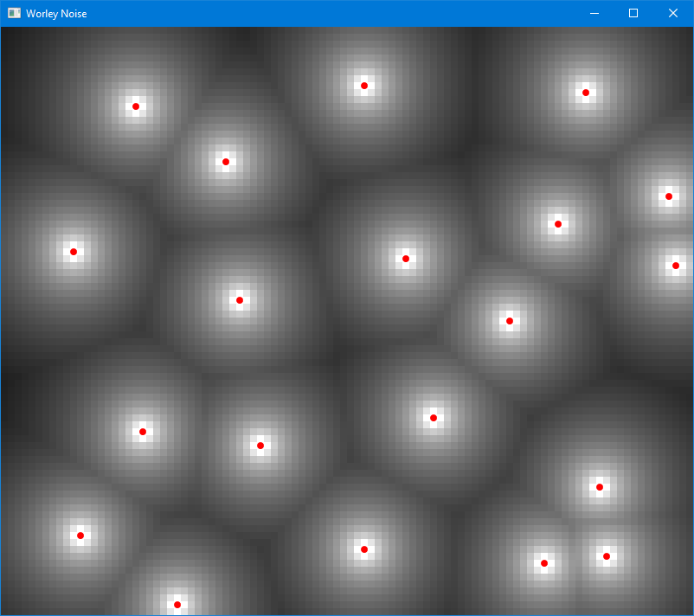Image resolution: width=694 pixels, height=616 pixels.
Task: Select the red seed point near the top center
Action: tap(363, 85)
